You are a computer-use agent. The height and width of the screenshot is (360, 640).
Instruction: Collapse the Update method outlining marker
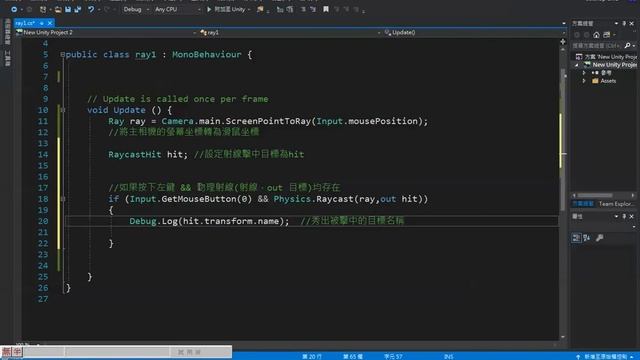point(62,110)
